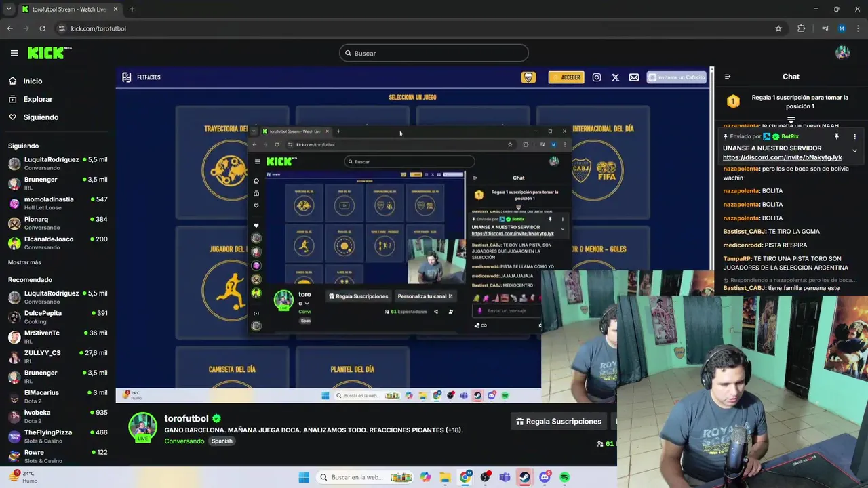This screenshot has width=868, height=488.
Task: Click Invitame un Cafecito button
Action: tap(676, 77)
